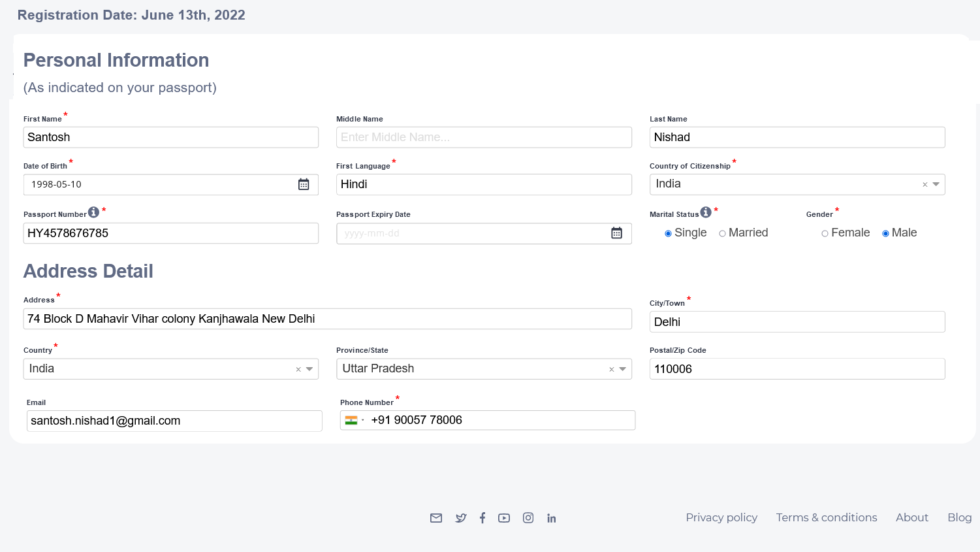Select the Married radio button
This screenshot has height=552, width=980.
(x=722, y=234)
